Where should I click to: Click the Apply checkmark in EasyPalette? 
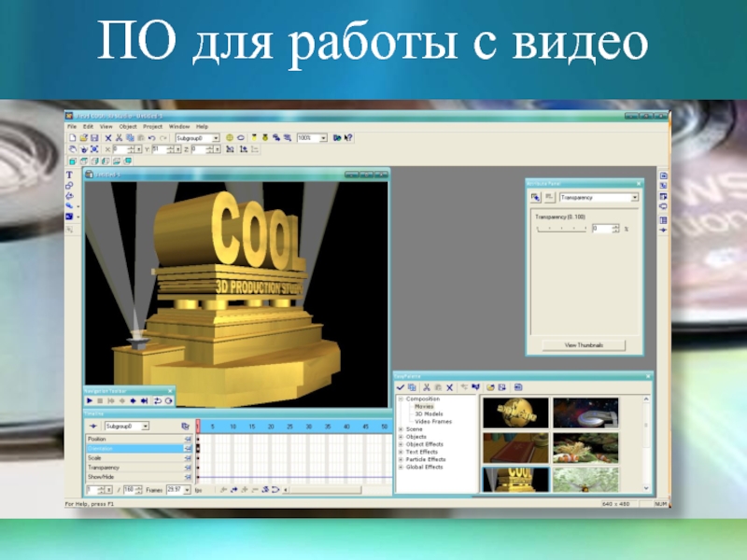pos(401,387)
